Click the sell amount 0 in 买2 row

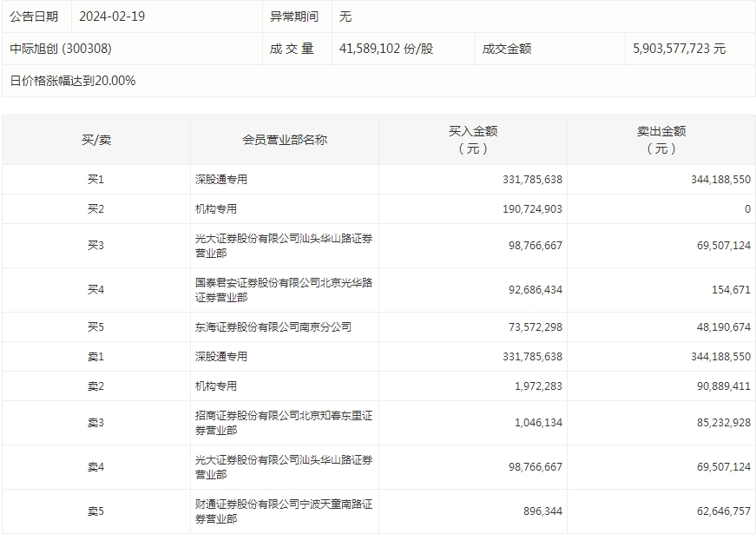pyautogui.click(x=748, y=209)
